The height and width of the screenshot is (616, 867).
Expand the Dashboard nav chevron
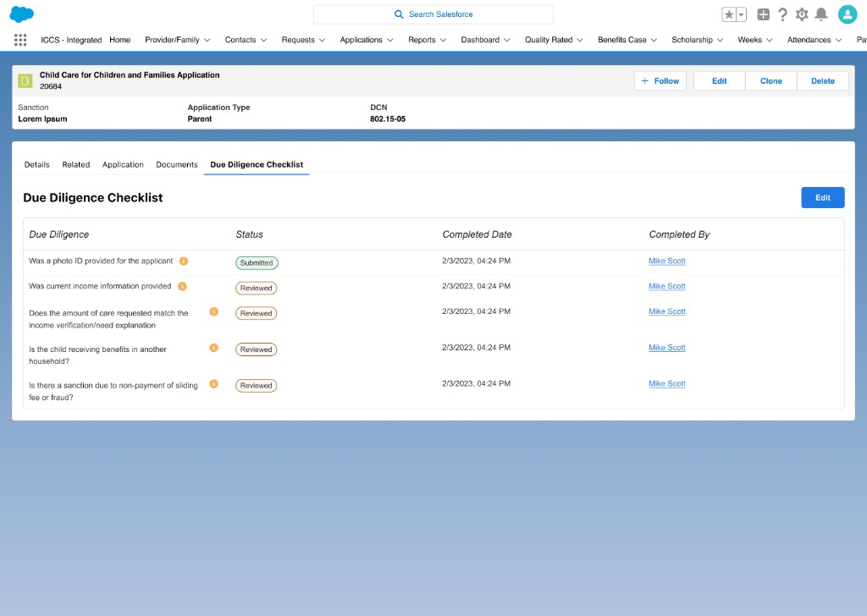(506, 40)
